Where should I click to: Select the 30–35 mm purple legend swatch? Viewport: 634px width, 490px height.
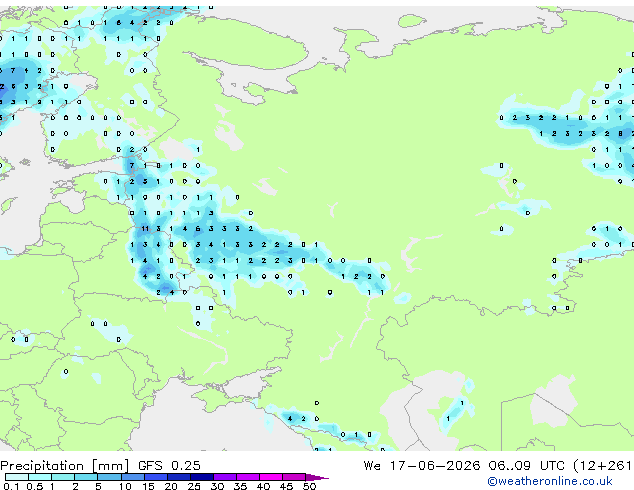click(224, 477)
